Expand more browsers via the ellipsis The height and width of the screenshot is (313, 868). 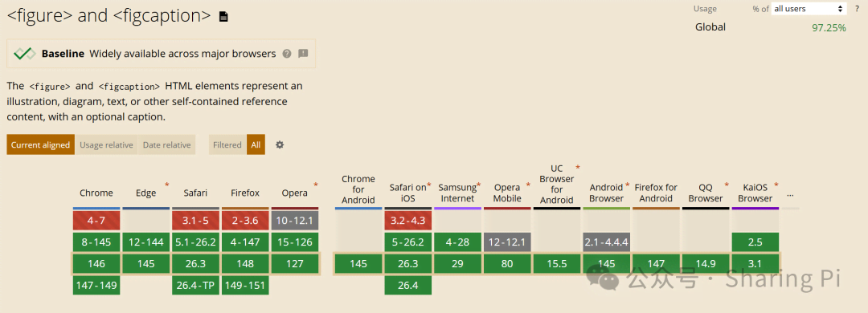click(790, 195)
